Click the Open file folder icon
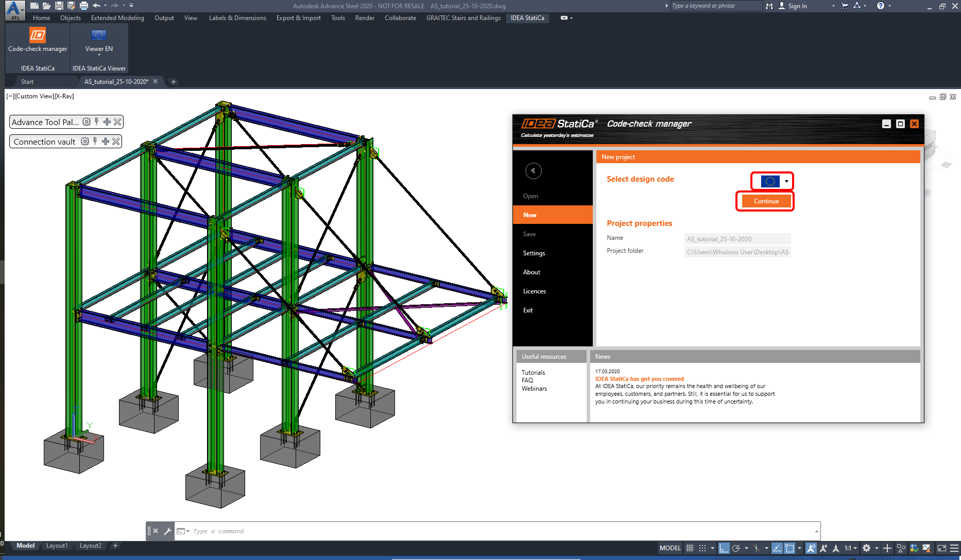This screenshot has height=560, width=961. (46, 6)
